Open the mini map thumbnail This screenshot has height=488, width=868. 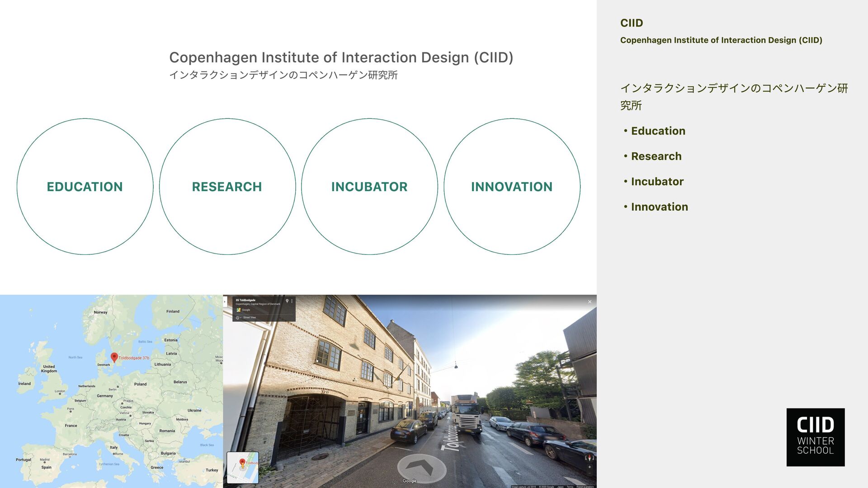(243, 468)
